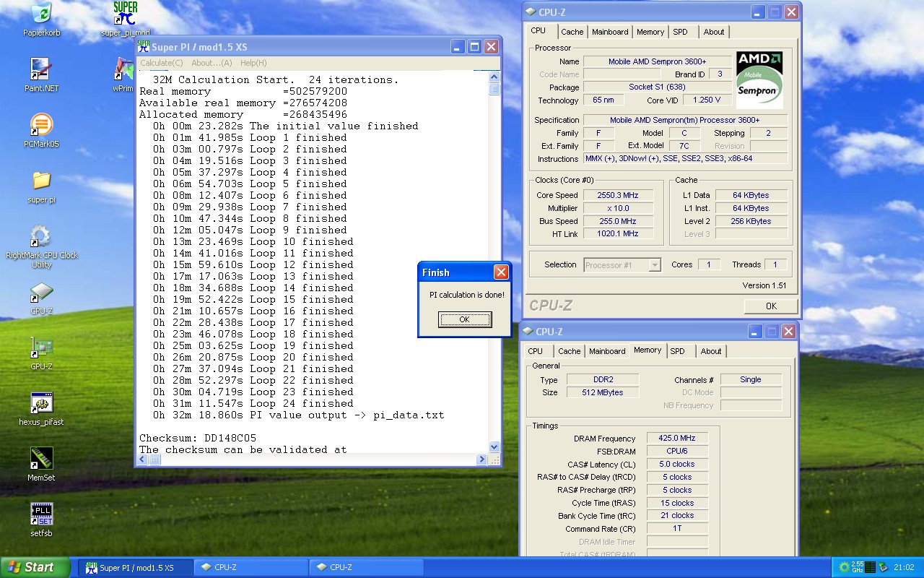The height and width of the screenshot is (578, 924).
Task: Click the CAS# Latency 5.0 clocks value
Action: click(677, 464)
